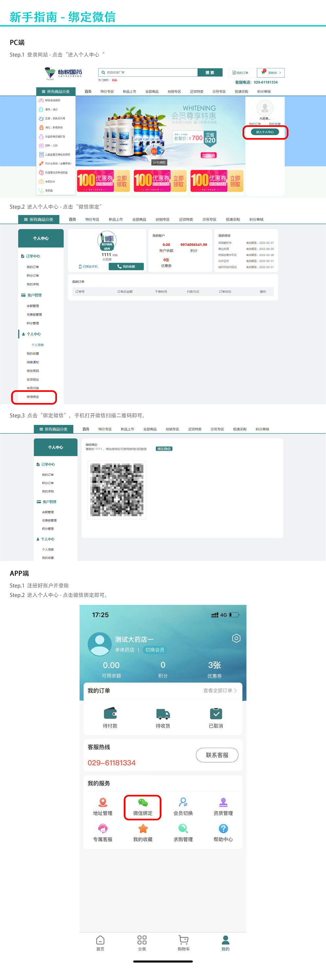The image size is (326, 980).
Task: Switch to 我的 bottom tab
Action: 226,943
